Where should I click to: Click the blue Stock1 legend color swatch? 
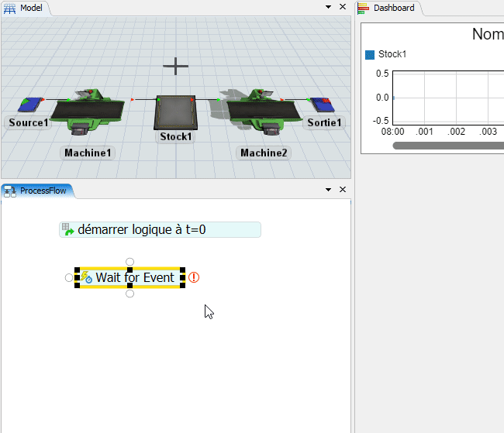[370, 54]
